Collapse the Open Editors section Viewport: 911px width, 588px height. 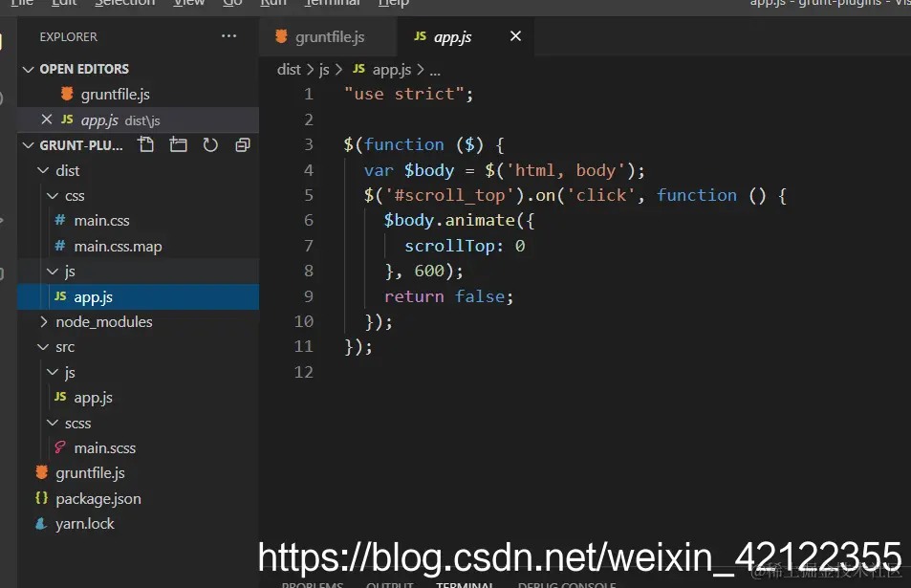[x=28, y=69]
